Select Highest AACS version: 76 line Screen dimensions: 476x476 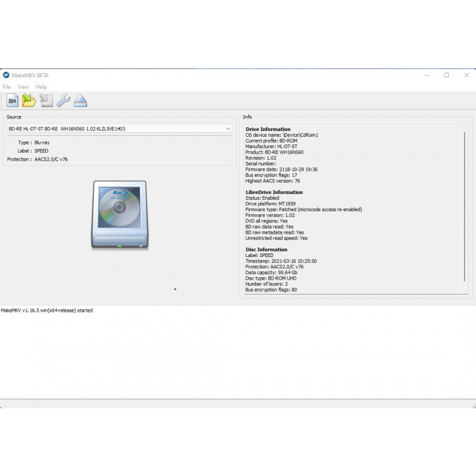(x=273, y=181)
